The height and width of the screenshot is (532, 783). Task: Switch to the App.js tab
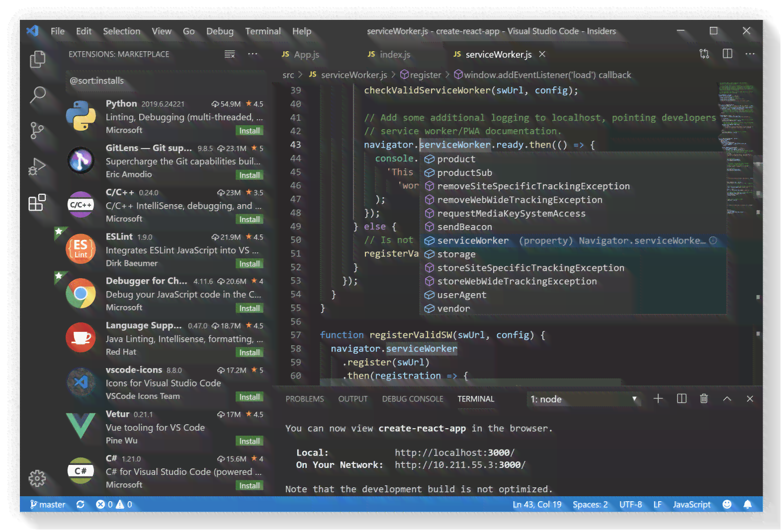click(x=301, y=54)
